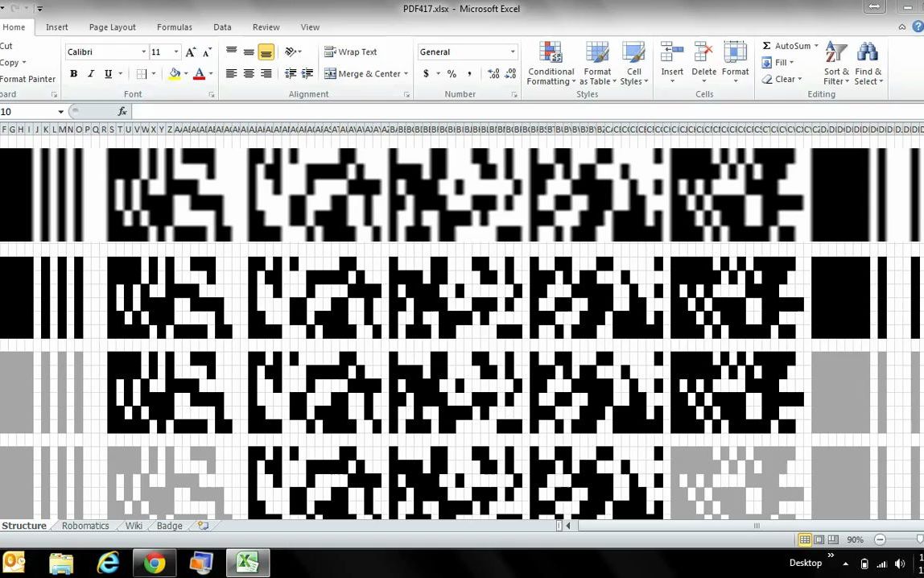Apply the AutoSum function
924x578 pixels.
[x=787, y=46]
